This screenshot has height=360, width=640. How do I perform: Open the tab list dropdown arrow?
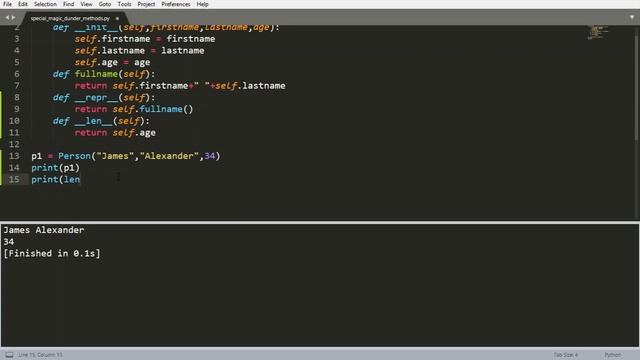tap(632, 18)
